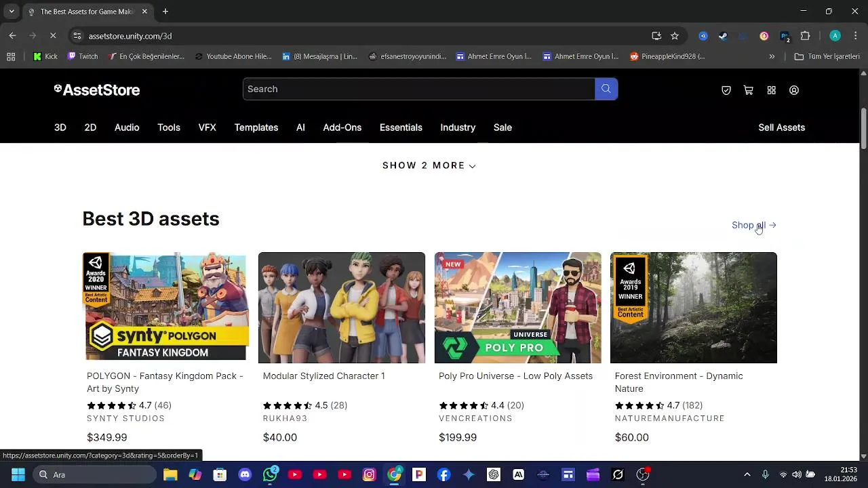Screen dimensions: 868x488
Task: Open the Twitch bookmark
Action: click(x=83, y=56)
